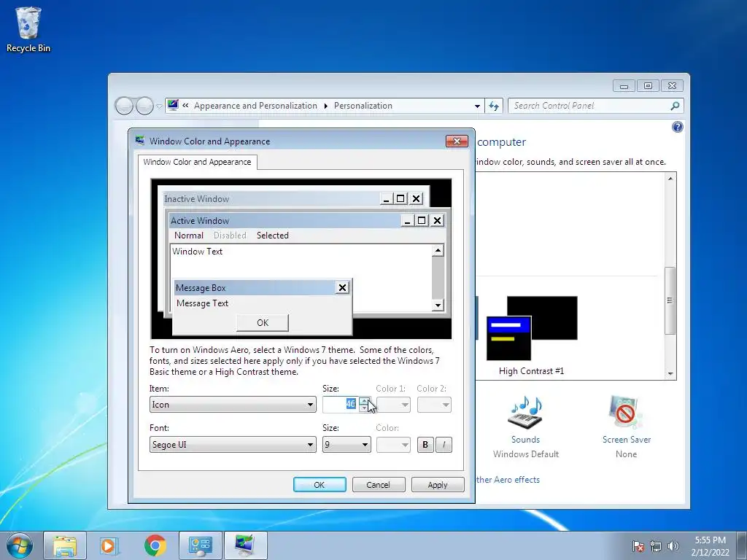Open the Aero effects troubleshooting link

(x=508, y=480)
